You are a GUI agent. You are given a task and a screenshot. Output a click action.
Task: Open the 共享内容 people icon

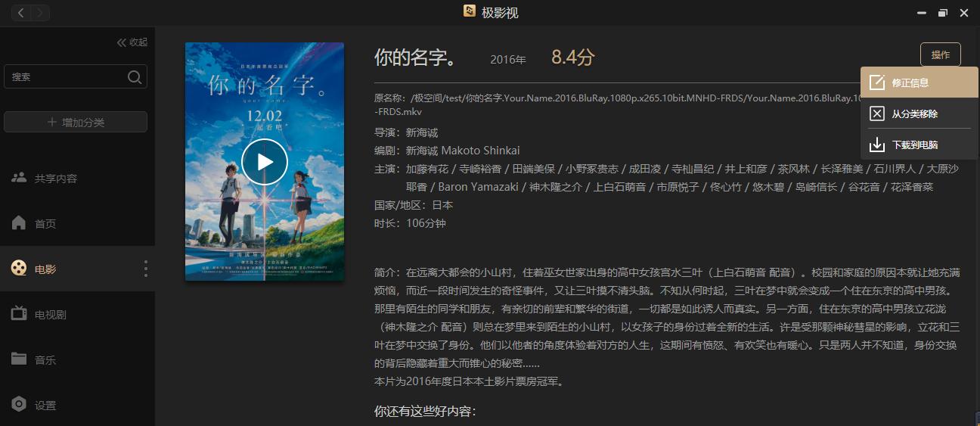(19, 178)
